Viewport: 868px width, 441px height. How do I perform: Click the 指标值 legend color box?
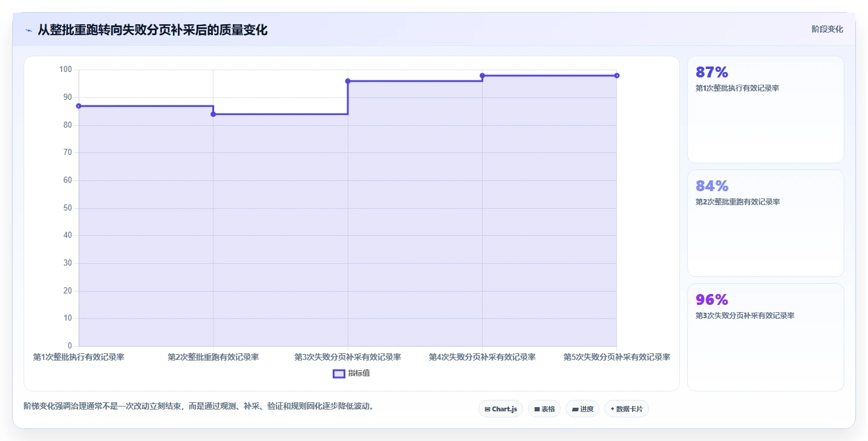tap(339, 373)
